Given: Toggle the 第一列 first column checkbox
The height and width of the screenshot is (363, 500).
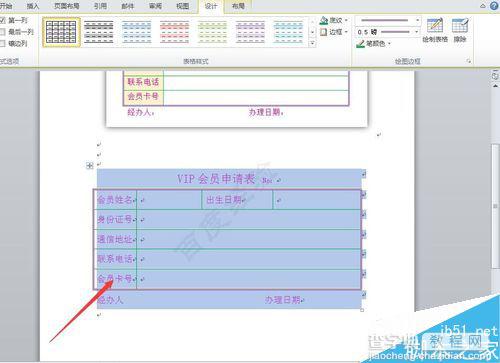Looking at the screenshot, I should click(3, 20).
